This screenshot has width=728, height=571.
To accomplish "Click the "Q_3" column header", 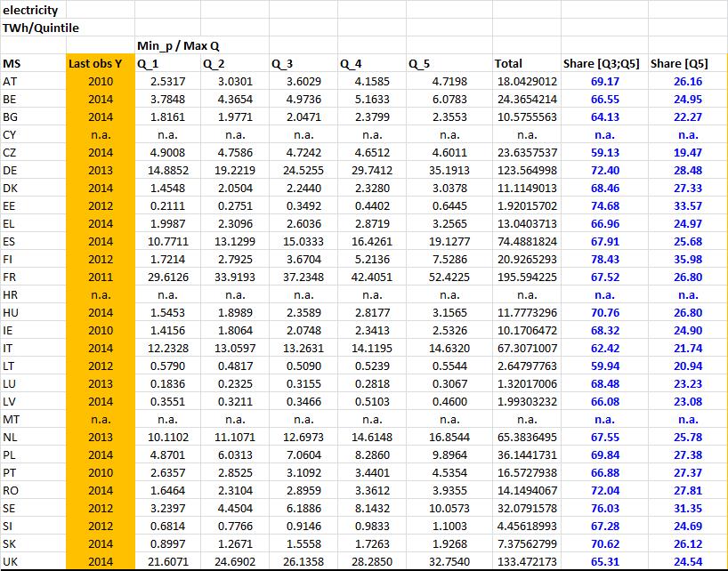I will coord(284,63).
